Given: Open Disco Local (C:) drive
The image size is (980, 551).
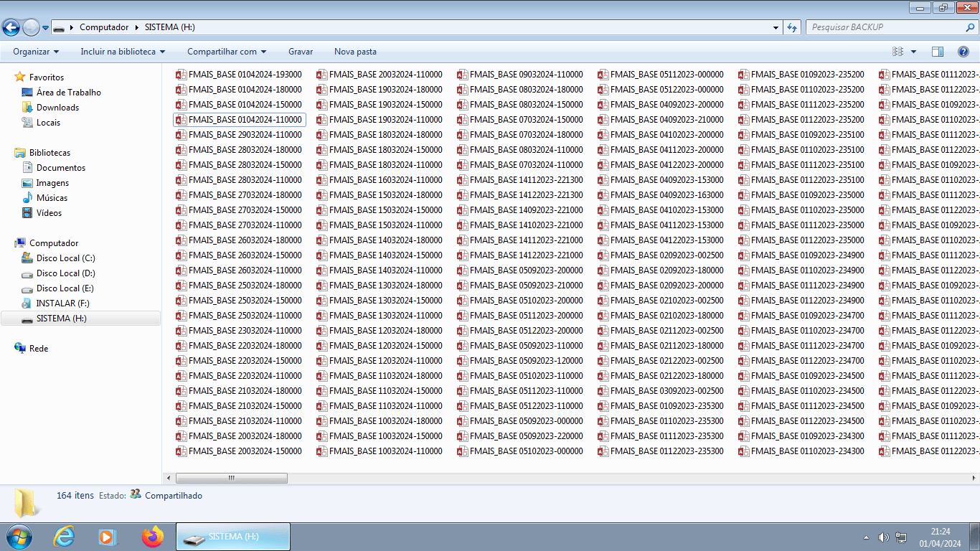Looking at the screenshot, I should [65, 258].
